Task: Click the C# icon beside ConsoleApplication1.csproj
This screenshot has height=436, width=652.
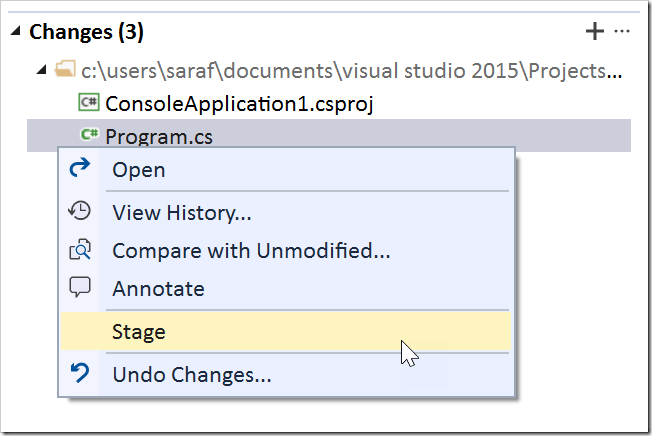Action: [89, 102]
